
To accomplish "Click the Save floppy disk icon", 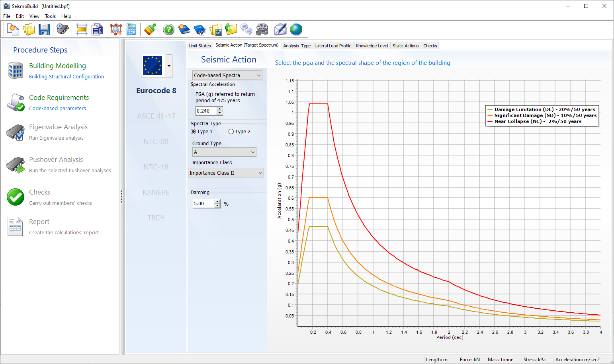I will (x=44, y=29).
